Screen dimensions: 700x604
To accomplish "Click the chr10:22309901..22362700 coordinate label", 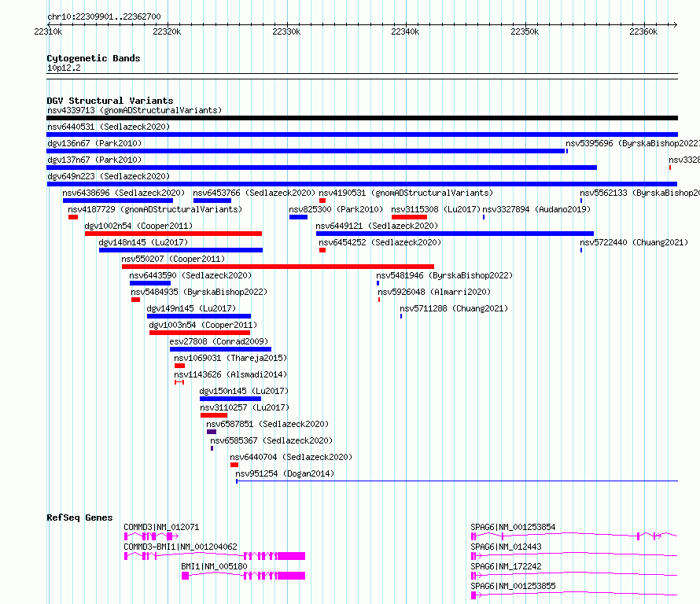I will coord(104,17).
